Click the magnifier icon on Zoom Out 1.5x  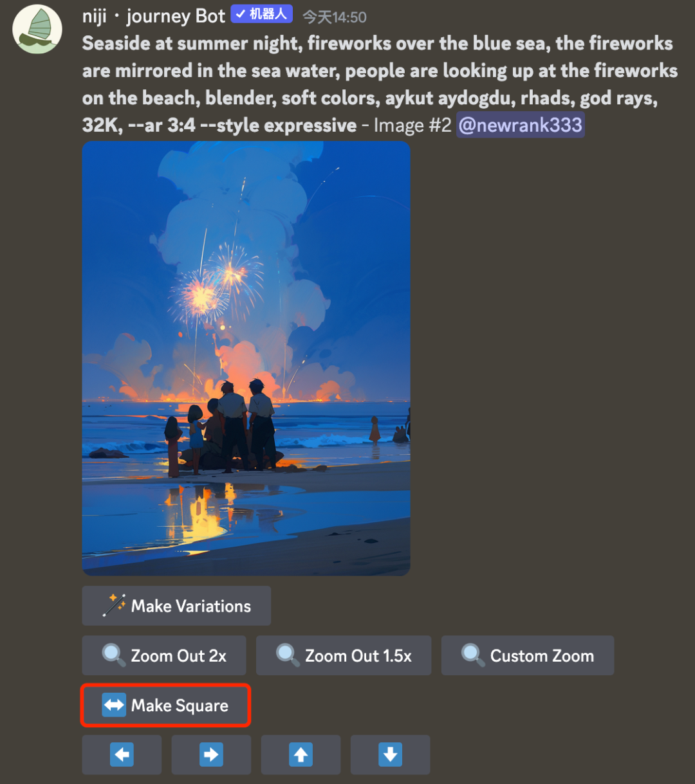click(287, 655)
